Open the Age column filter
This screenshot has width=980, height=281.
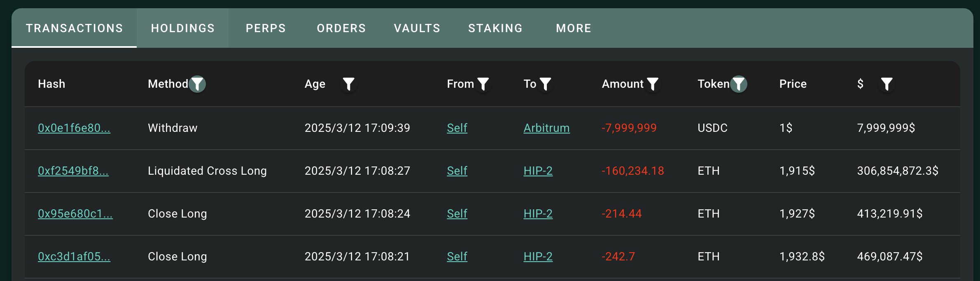coord(349,84)
